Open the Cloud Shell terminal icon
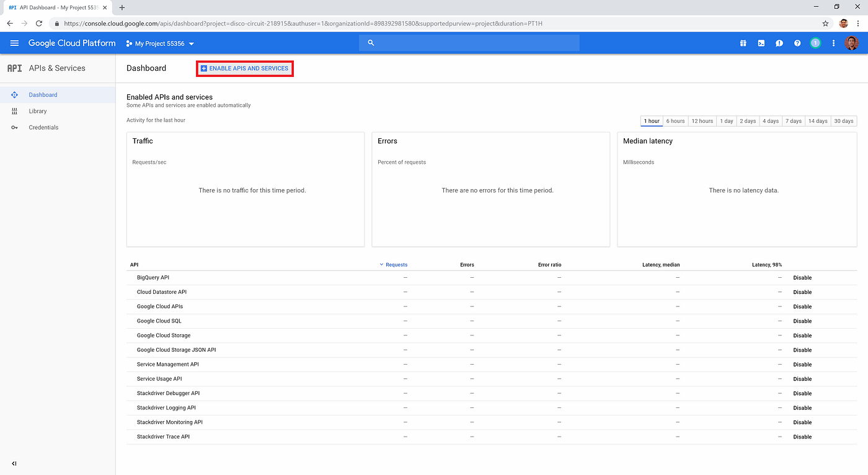The width and height of the screenshot is (868, 475). pyautogui.click(x=761, y=43)
